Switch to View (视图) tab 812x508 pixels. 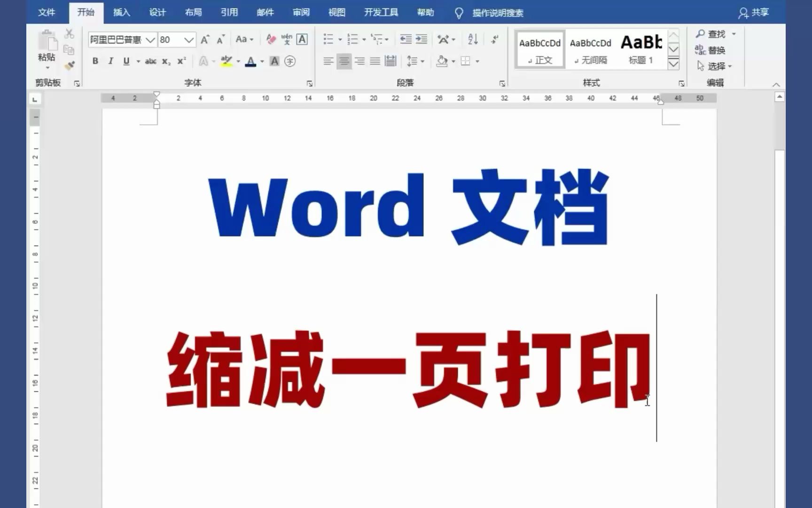(337, 12)
